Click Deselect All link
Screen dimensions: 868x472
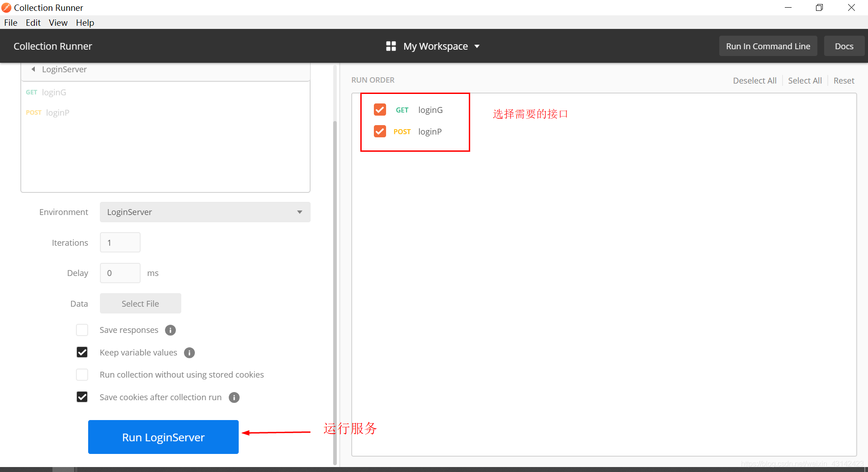point(755,80)
